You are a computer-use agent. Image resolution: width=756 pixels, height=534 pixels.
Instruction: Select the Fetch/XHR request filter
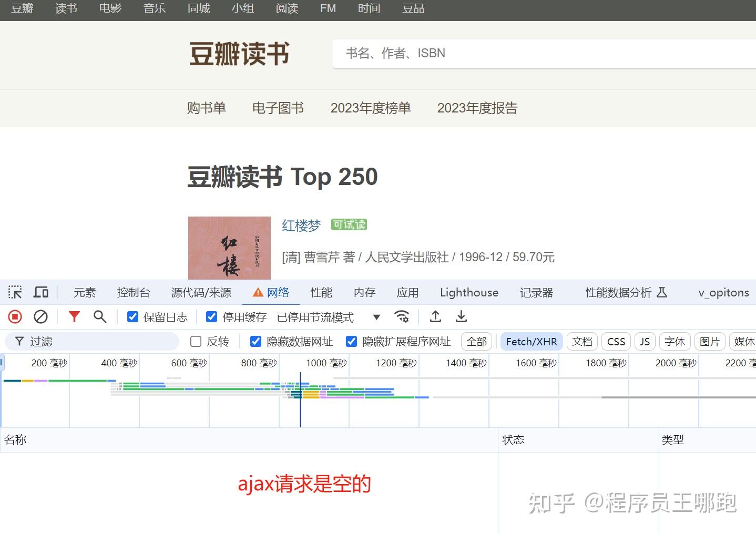pyautogui.click(x=531, y=341)
